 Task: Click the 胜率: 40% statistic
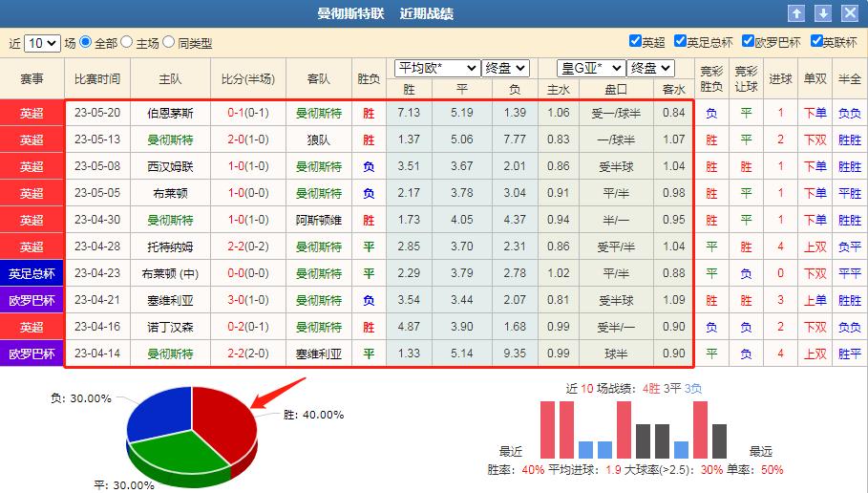click(516, 470)
